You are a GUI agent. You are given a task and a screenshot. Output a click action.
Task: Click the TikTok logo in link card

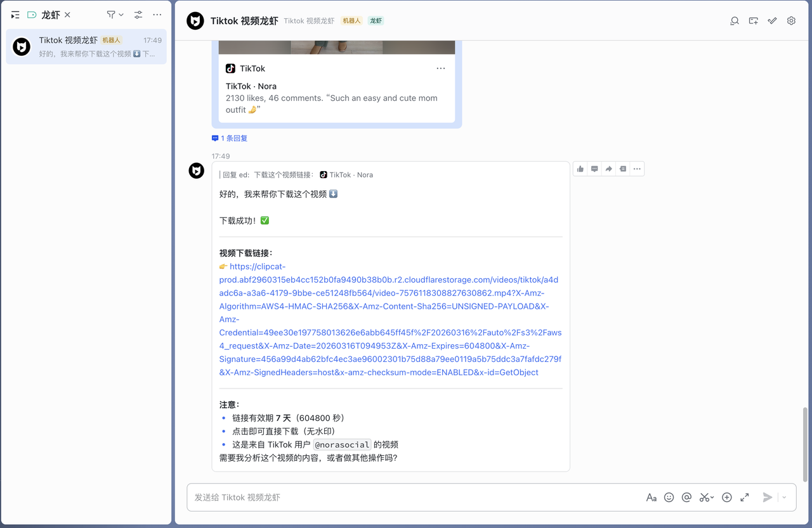tap(230, 68)
